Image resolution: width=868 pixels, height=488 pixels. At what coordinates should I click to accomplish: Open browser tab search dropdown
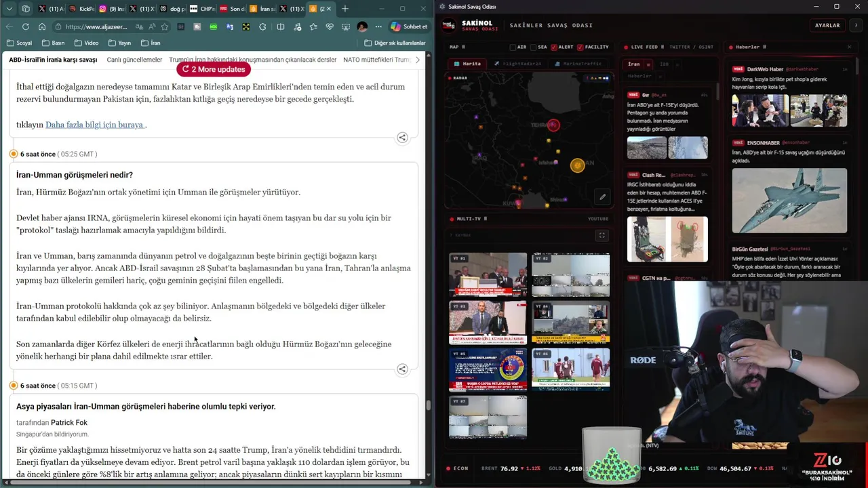[x=9, y=9]
